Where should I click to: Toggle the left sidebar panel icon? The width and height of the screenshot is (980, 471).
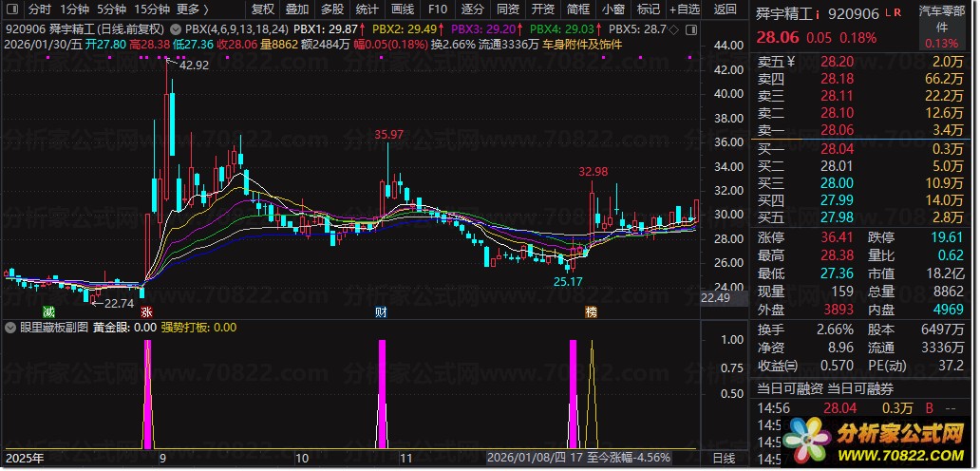tap(12, 9)
